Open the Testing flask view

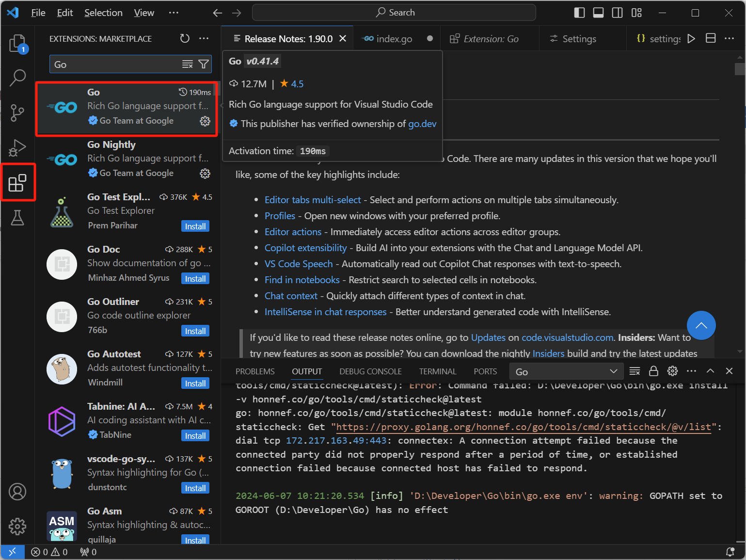pyautogui.click(x=17, y=218)
